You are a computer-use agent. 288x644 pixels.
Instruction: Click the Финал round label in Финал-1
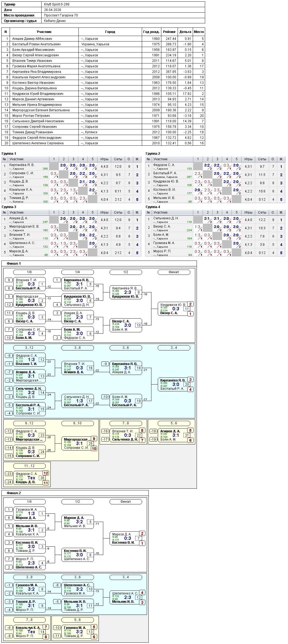(x=174, y=272)
